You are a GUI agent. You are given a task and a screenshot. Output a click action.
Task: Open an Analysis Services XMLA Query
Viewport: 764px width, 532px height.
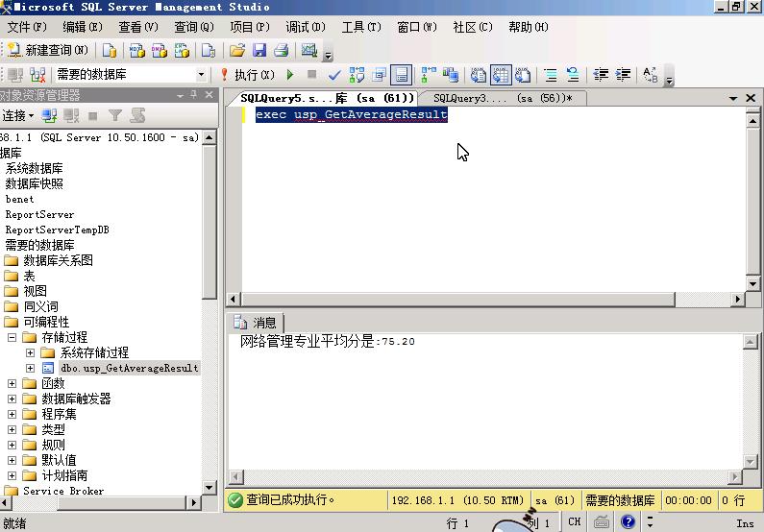[182, 50]
